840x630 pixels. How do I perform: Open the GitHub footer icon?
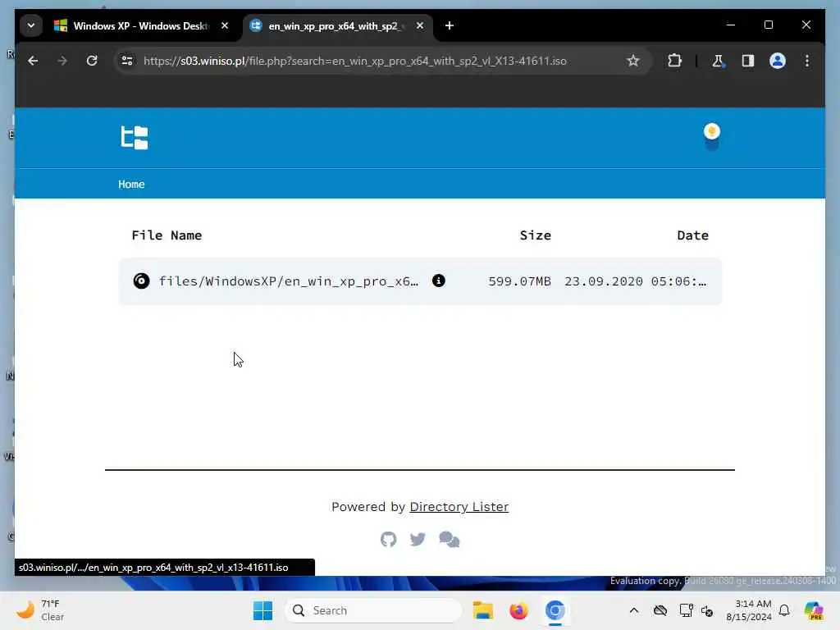(x=388, y=539)
